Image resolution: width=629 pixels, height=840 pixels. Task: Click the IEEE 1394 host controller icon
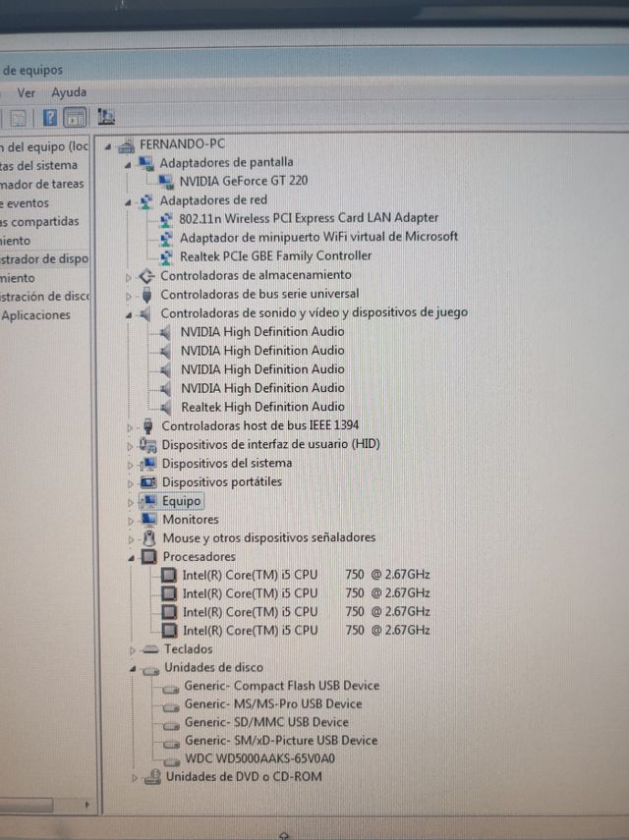coord(148,425)
